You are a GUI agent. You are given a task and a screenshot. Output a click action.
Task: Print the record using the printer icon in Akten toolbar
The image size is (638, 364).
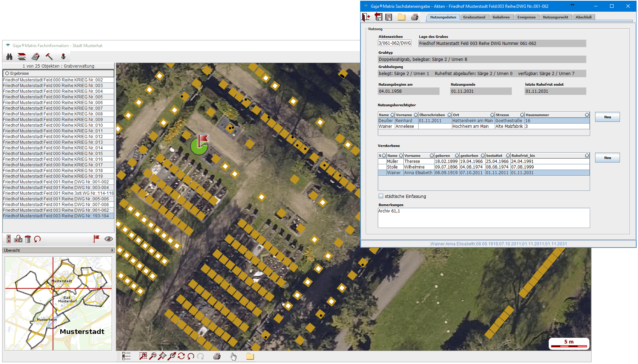(x=415, y=17)
